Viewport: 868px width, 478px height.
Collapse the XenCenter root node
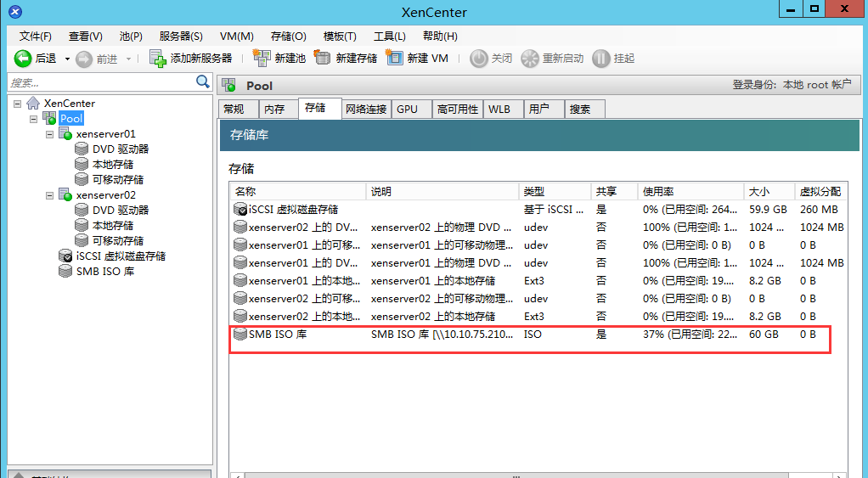pos(18,104)
